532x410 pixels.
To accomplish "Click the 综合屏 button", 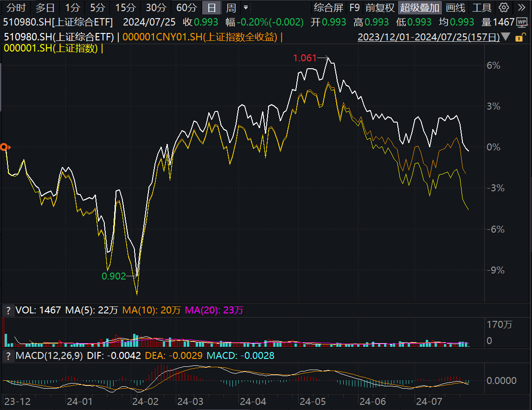I will pos(328,8).
